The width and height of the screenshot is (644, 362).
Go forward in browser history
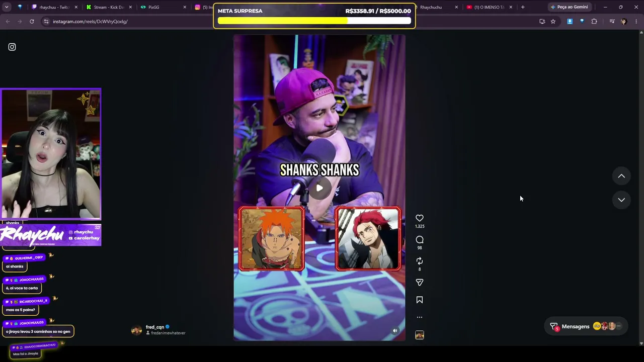(x=20, y=22)
